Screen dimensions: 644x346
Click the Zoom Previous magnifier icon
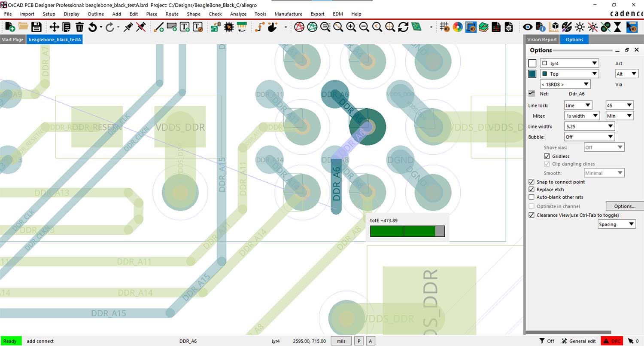coord(377,27)
